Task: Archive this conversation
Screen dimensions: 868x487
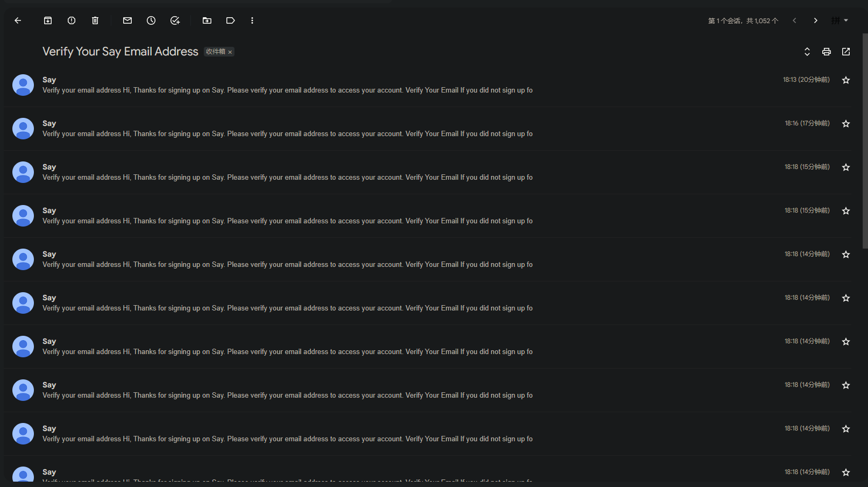Action: coord(48,20)
